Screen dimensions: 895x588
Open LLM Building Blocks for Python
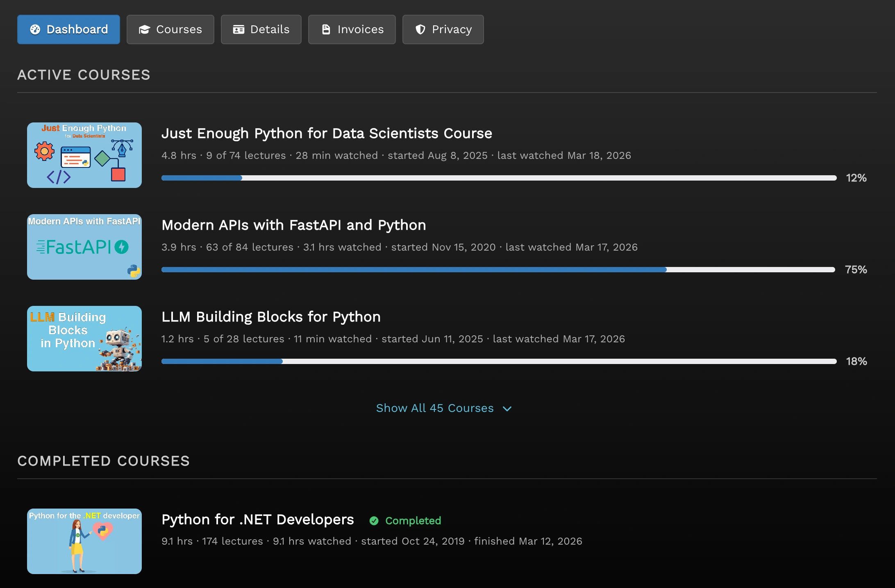(x=271, y=317)
